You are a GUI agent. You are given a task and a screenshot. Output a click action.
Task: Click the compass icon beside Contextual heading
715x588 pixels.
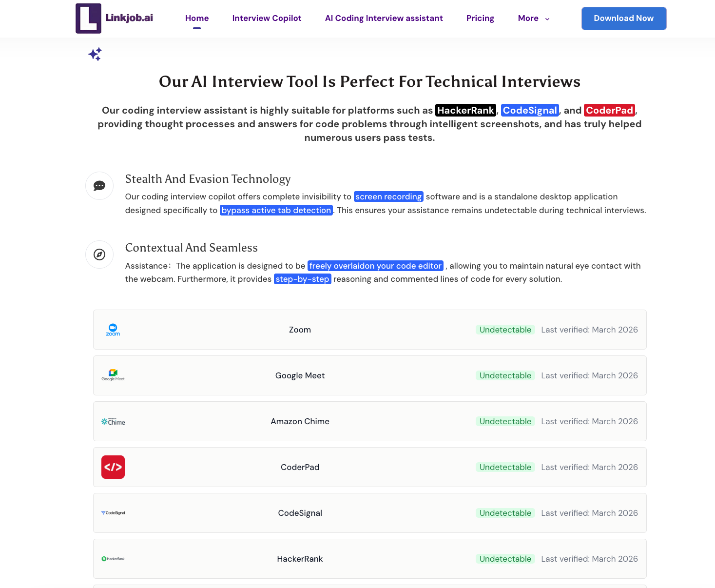coord(99,255)
